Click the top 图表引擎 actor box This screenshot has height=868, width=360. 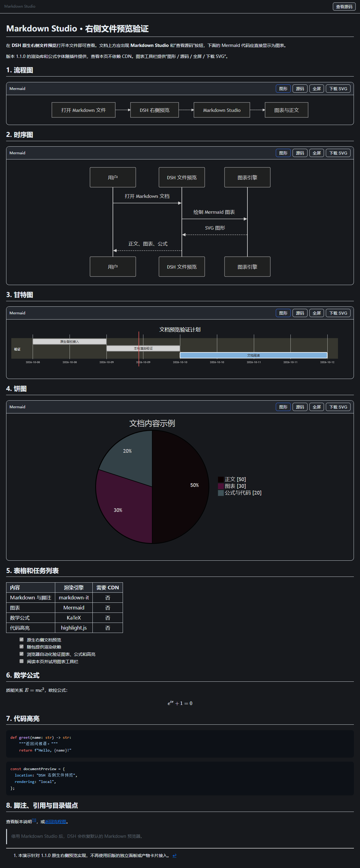pos(247,177)
